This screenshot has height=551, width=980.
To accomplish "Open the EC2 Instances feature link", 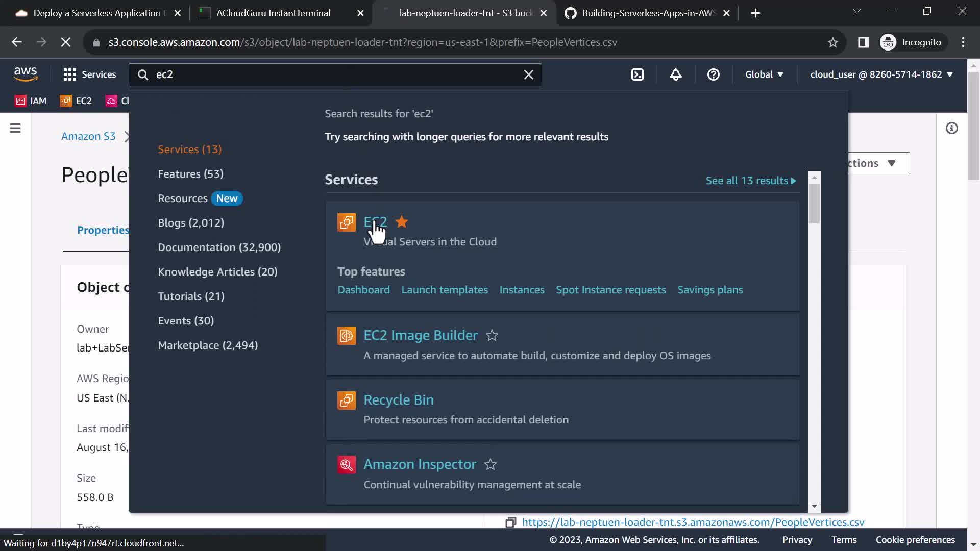I will pyautogui.click(x=522, y=290).
